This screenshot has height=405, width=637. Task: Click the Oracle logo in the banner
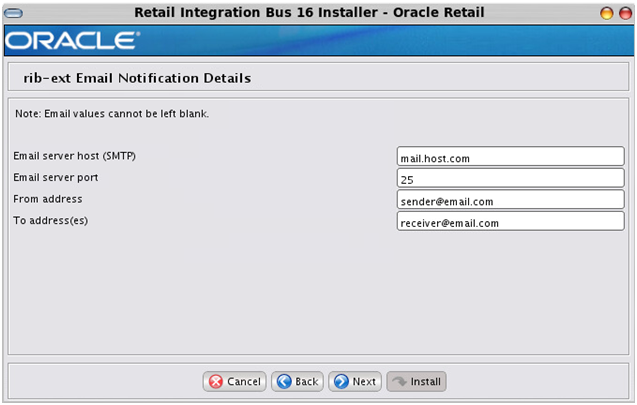(x=72, y=41)
